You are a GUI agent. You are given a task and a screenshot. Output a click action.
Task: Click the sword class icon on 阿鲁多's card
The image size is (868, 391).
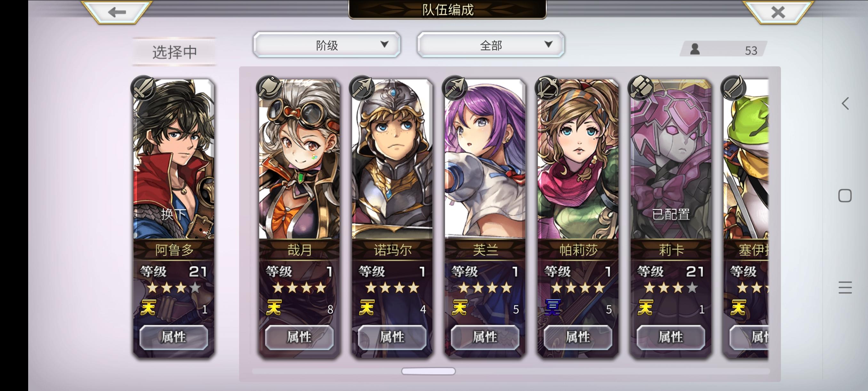pos(143,88)
